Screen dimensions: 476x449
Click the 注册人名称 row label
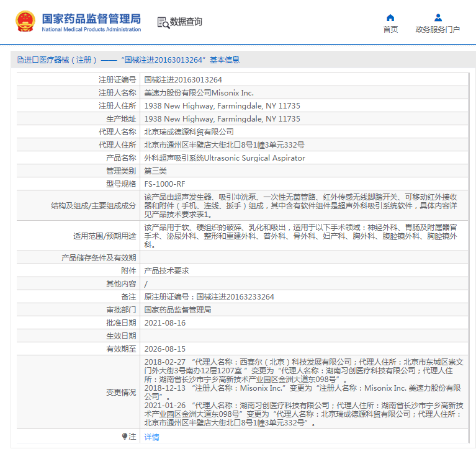(117, 93)
